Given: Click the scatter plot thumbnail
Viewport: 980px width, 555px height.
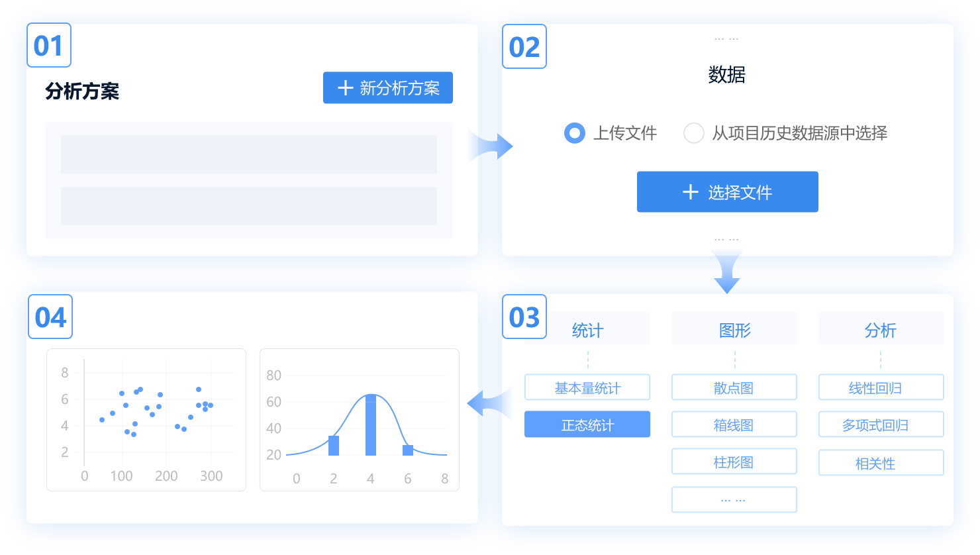Looking at the screenshot, I should pos(146,420).
